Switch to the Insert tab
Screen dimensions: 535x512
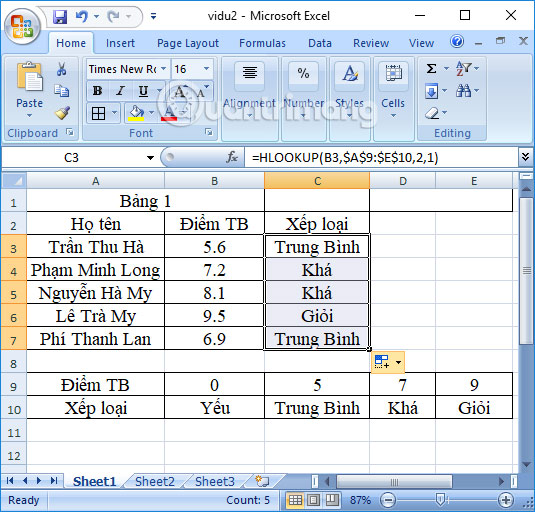click(120, 43)
